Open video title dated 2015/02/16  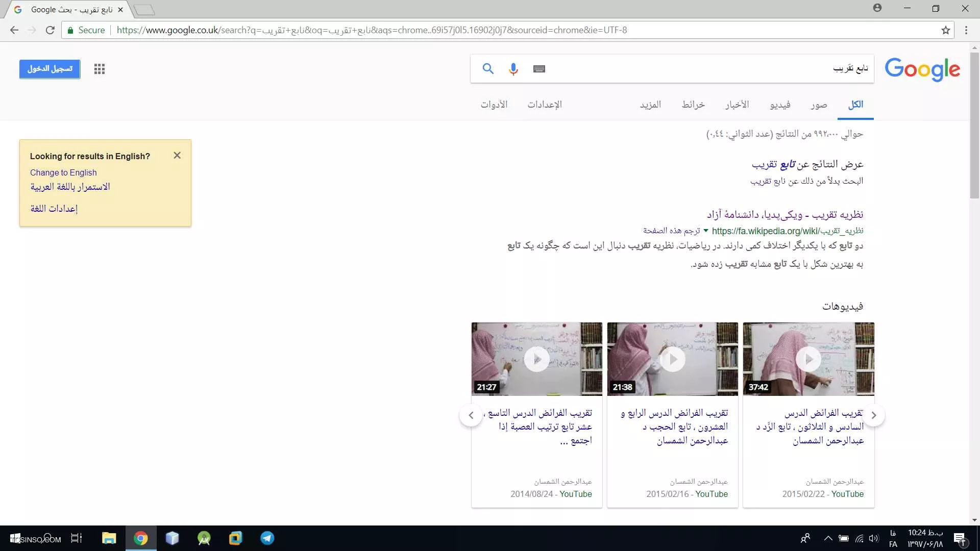pyautogui.click(x=674, y=427)
